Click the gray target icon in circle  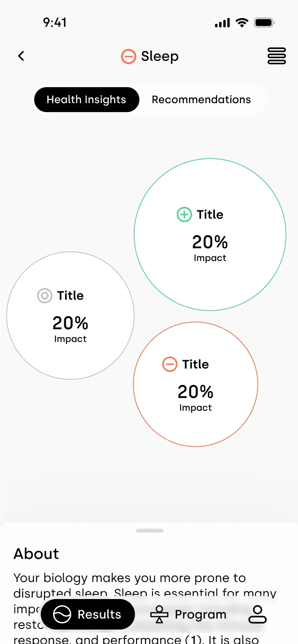click(x=44, y=296)
